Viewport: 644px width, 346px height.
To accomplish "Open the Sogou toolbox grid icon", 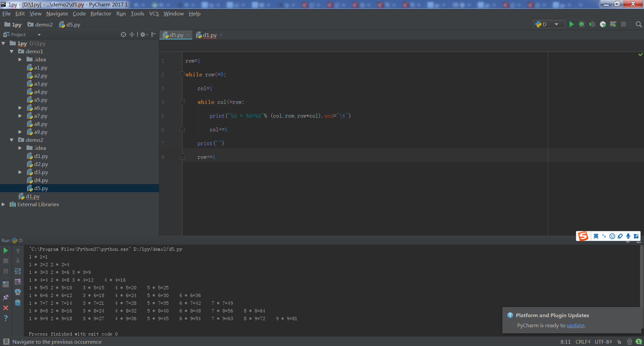I will pyautogui.click(x=636, y=236).
